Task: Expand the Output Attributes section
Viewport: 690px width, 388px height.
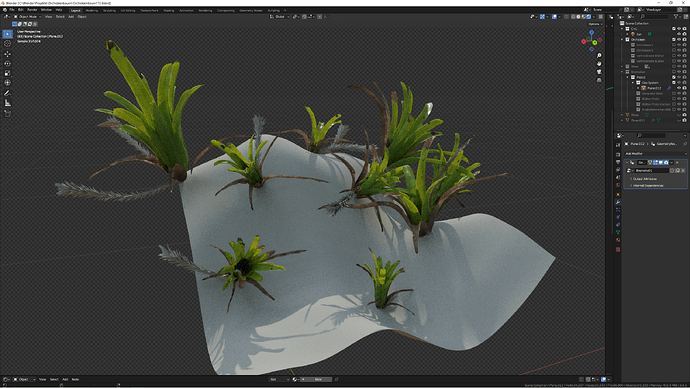Action: (x=645, y=179)
